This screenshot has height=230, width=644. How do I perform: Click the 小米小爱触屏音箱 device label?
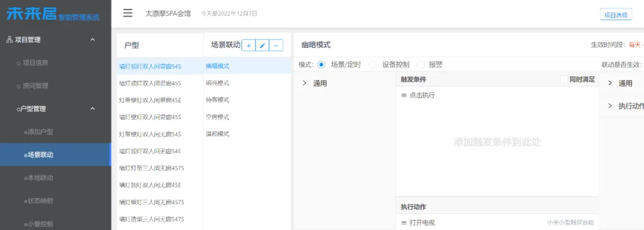pyautogui.click(x=571, y=223)
